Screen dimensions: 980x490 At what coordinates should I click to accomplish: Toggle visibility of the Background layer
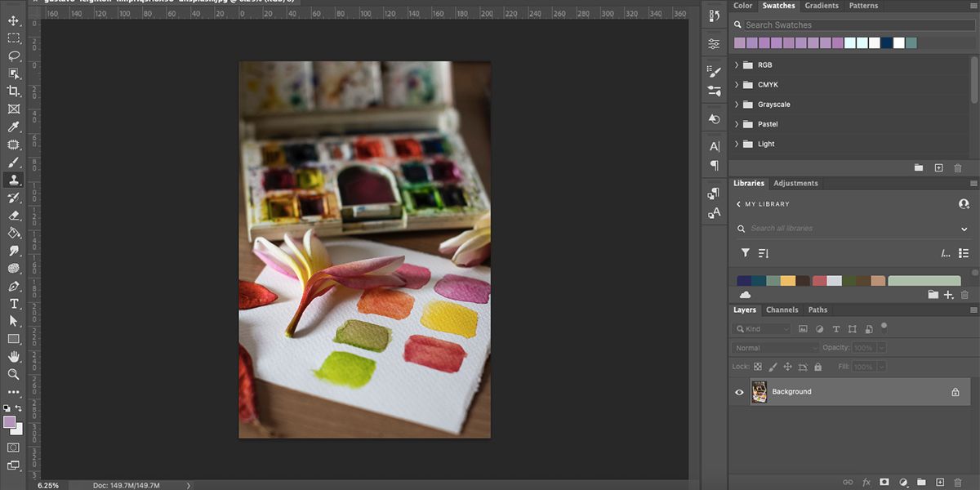[x=739, y=392]
